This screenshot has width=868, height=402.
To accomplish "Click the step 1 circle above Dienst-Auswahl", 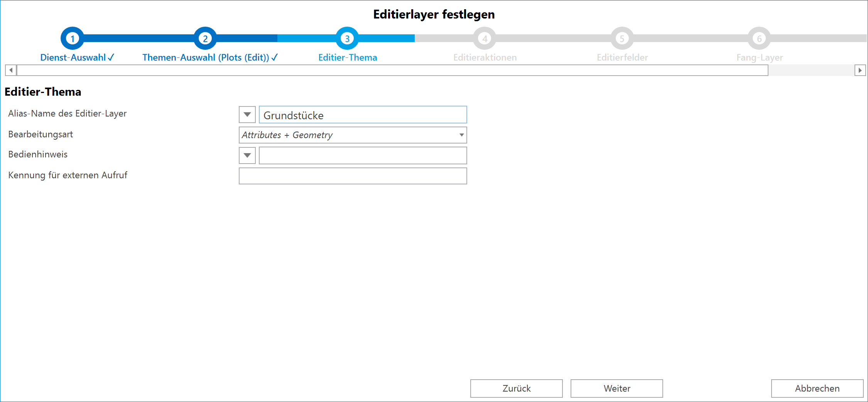I will click(x=72, y=38).
